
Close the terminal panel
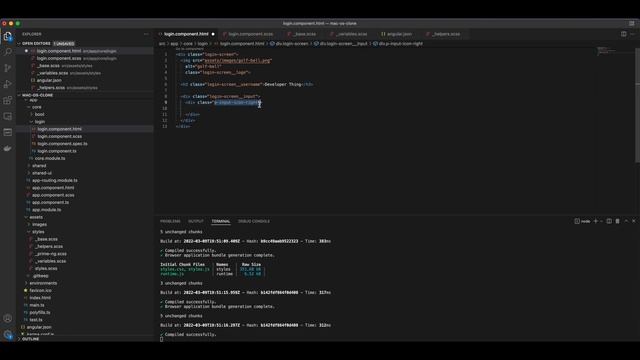tap(634, 221)
